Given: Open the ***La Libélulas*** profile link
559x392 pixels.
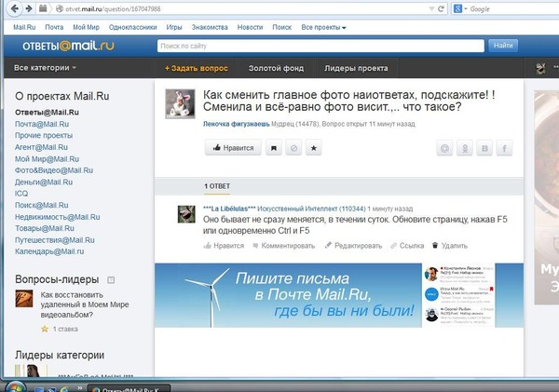Looking at the screenshot, I should tap(229, 209).
